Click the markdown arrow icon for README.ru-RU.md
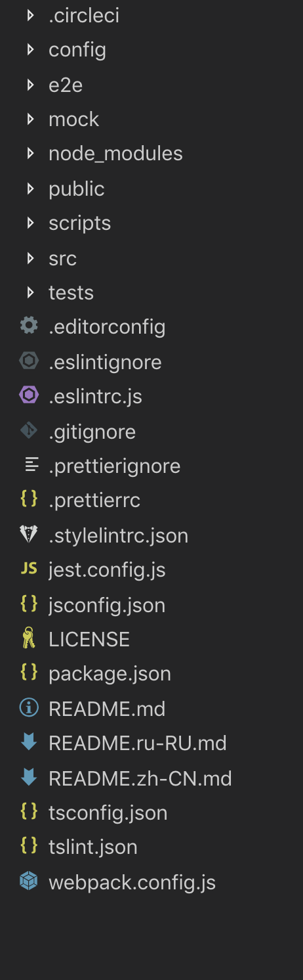The image size is (303, 980). 29,743
